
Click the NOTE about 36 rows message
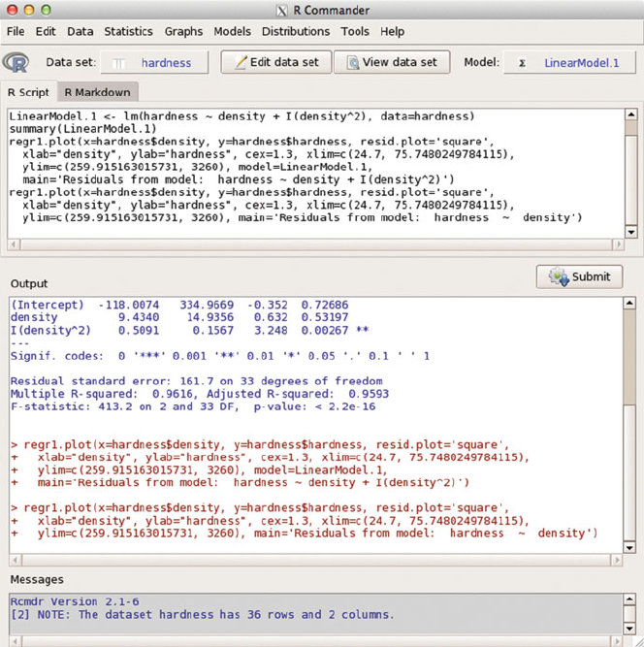(202, 614)
